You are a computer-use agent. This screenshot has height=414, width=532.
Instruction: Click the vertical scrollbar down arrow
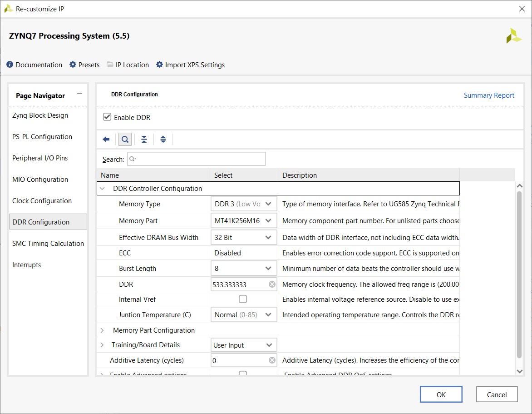tap(519, 371)
